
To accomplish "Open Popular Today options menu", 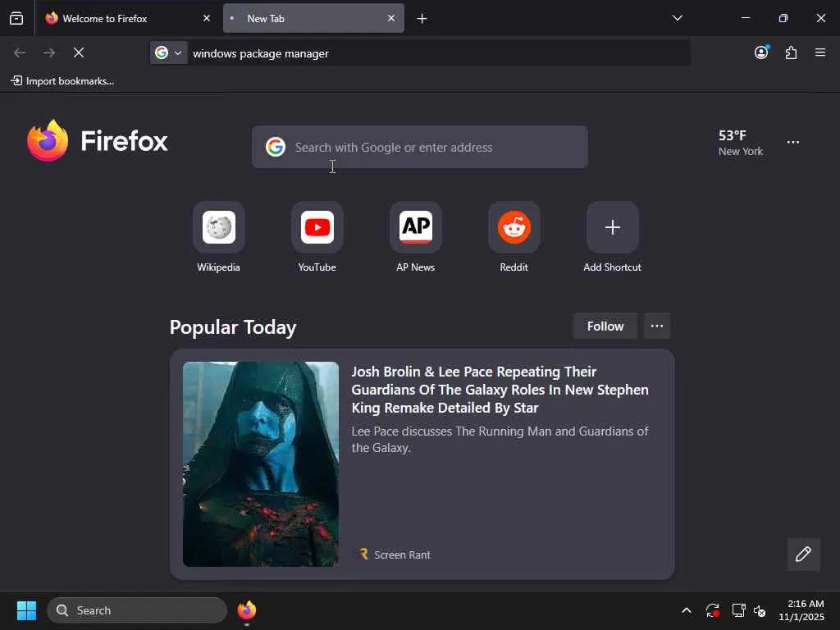I will tap(657, 326).
